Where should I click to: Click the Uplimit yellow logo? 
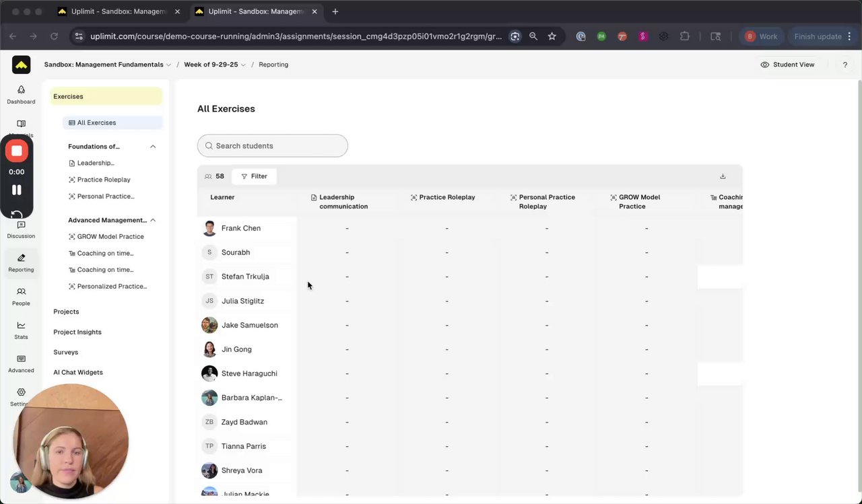point(21,65)
